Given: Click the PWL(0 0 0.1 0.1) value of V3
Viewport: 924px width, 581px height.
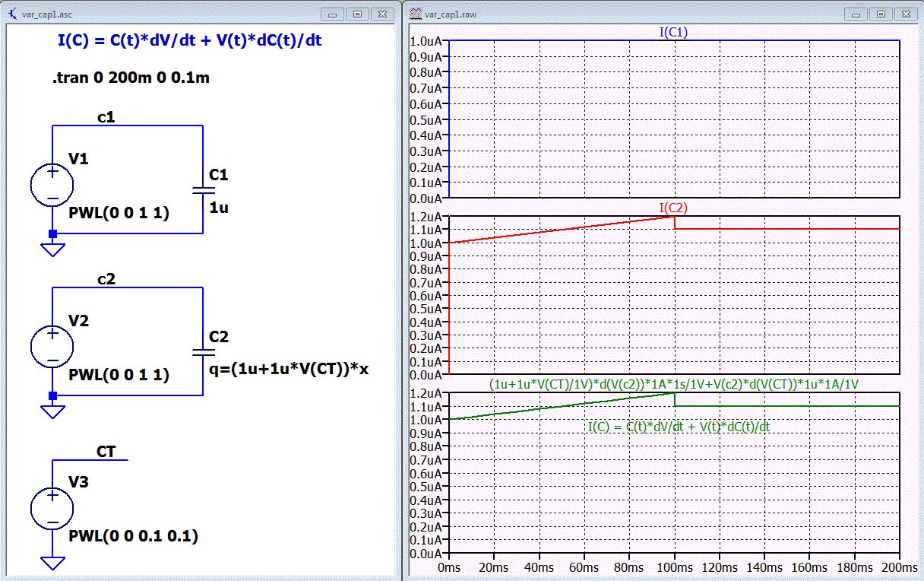Looking at the screenshot, I should (x=133, y=536).
